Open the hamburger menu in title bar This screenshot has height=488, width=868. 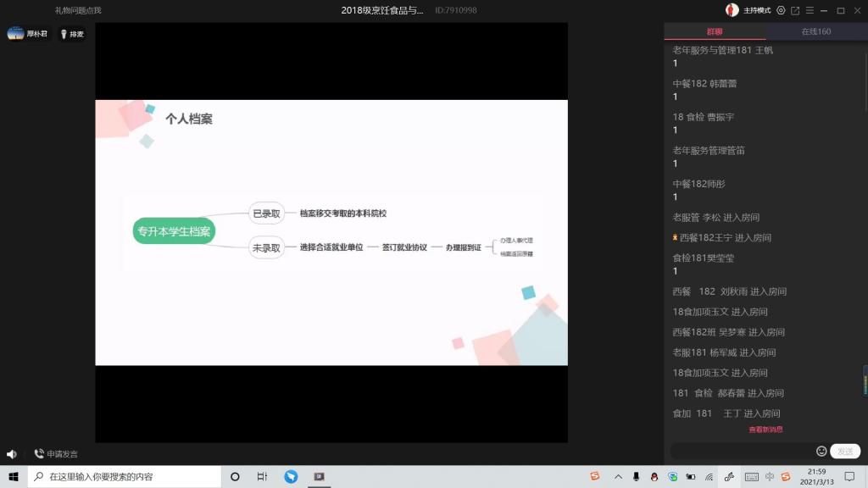point(810,10)
